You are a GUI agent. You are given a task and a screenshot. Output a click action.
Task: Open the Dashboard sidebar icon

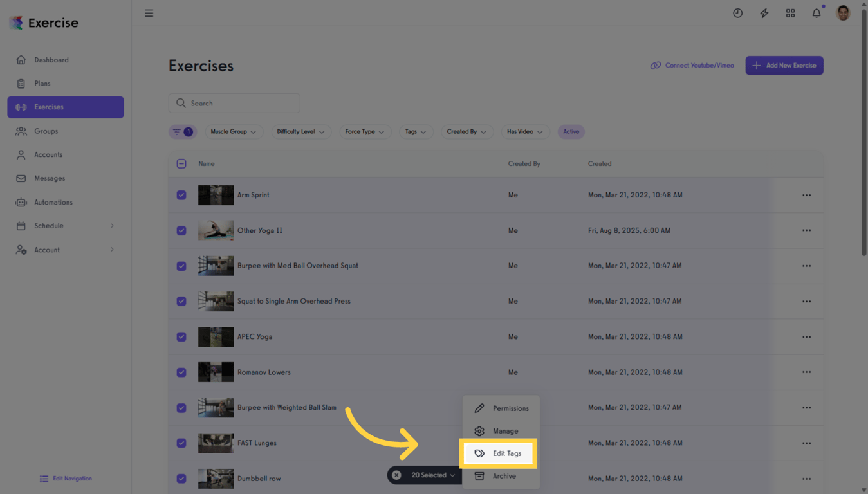(x=21, y=59)
